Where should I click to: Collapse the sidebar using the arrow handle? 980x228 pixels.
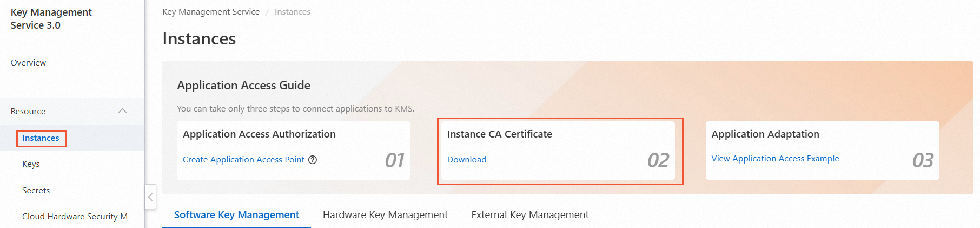pos(150,197)
